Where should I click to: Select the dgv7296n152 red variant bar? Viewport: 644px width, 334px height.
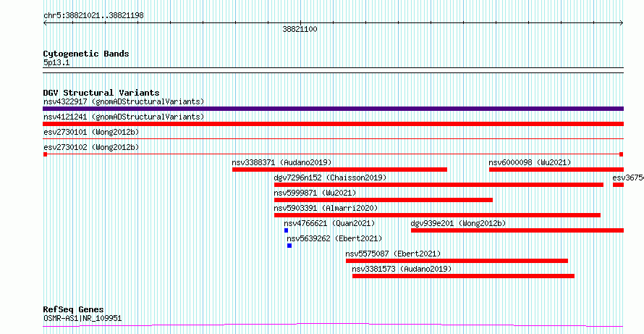438,185
